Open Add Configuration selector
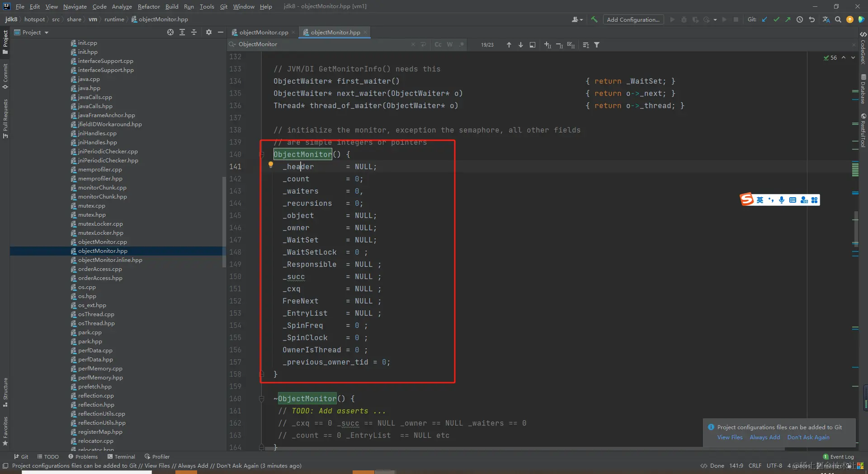 pos(633,19)
